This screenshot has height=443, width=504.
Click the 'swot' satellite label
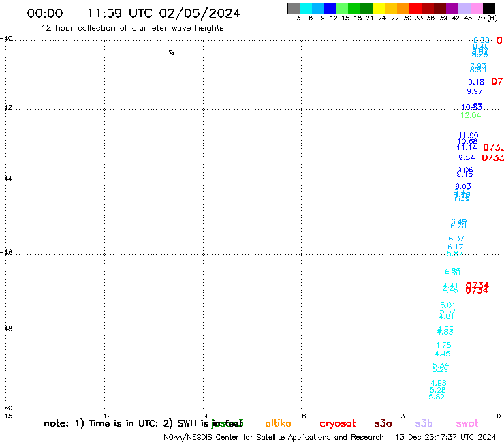pyautogui.click(x=467, y=423)
